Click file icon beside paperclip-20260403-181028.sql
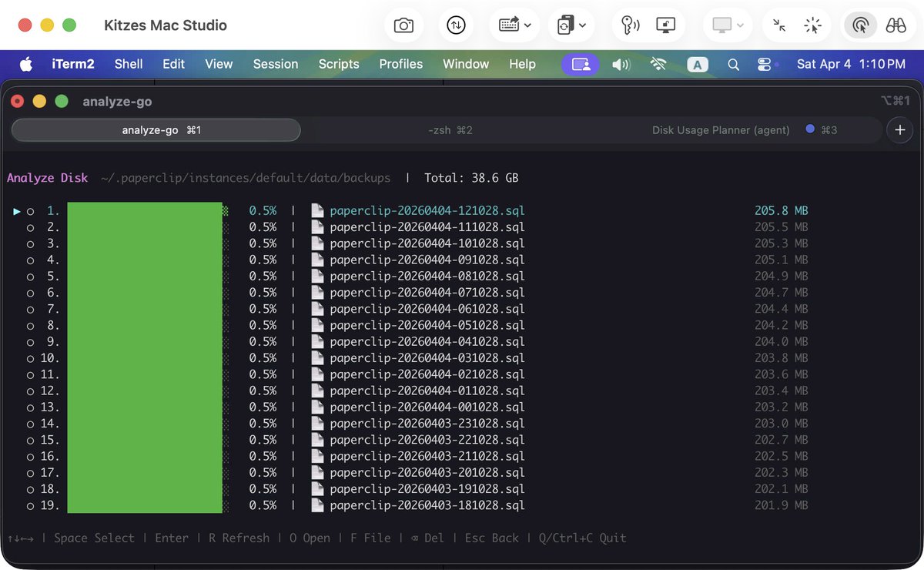The width and height of the screenshot is (924, 570). [317, 506]
